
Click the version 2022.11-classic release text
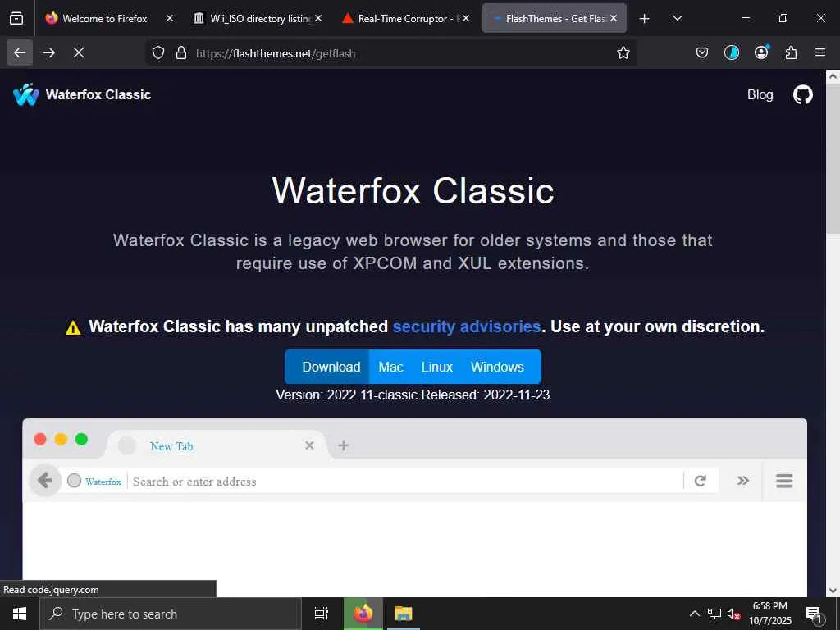click(413, 395)
